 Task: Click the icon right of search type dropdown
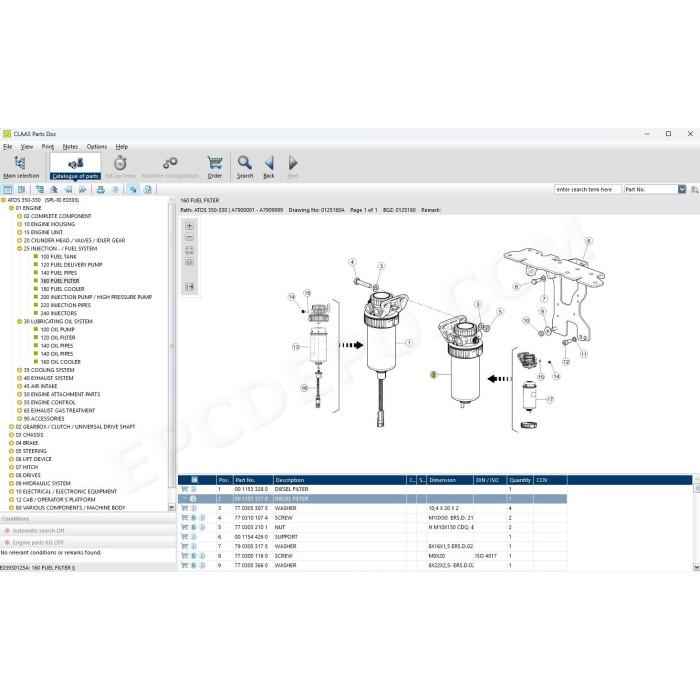point(694,190)
